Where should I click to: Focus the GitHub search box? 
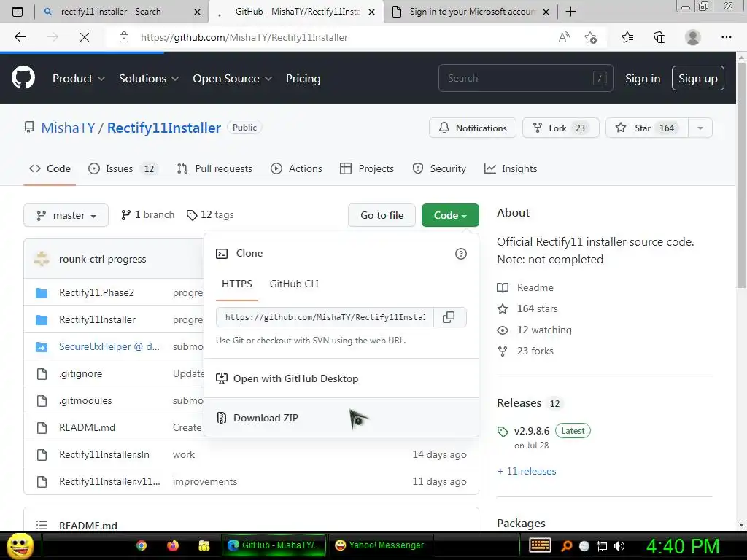pos(525,78)
